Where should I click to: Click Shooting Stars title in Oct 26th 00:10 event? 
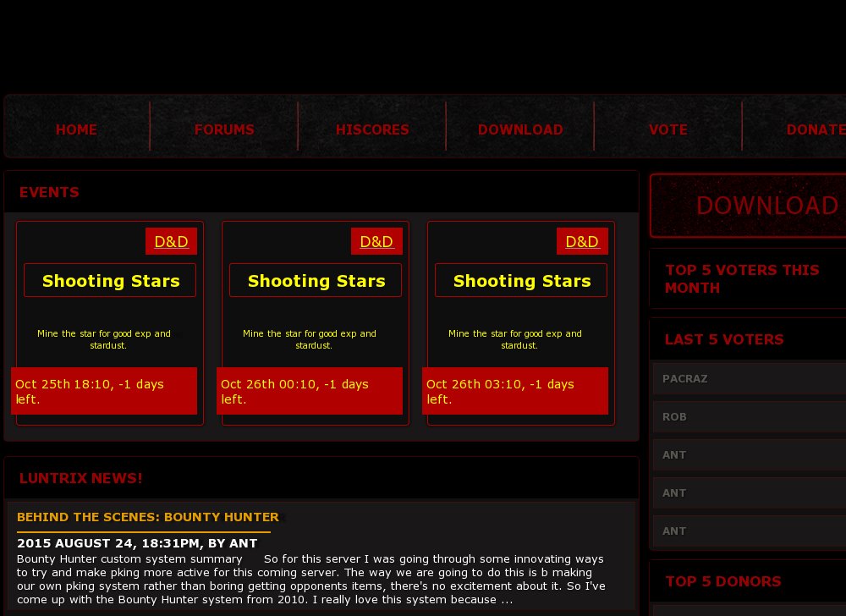click(x=316, y=281)
